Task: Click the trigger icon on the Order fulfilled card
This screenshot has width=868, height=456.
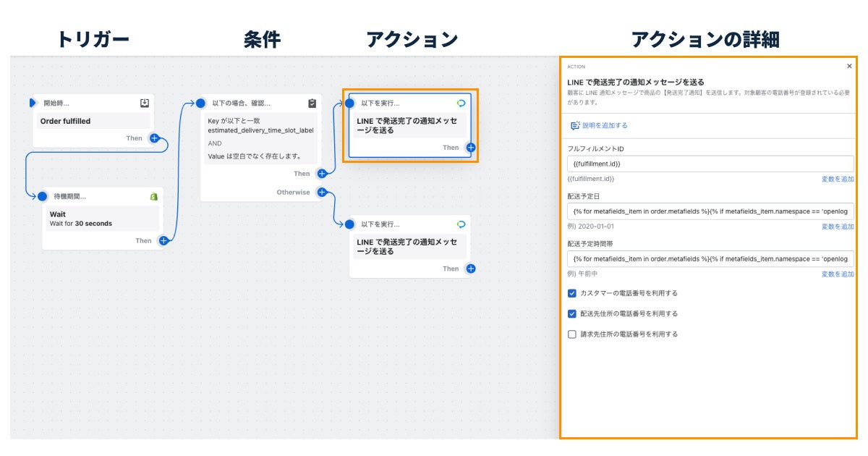Action: click(x=144, y=101)
